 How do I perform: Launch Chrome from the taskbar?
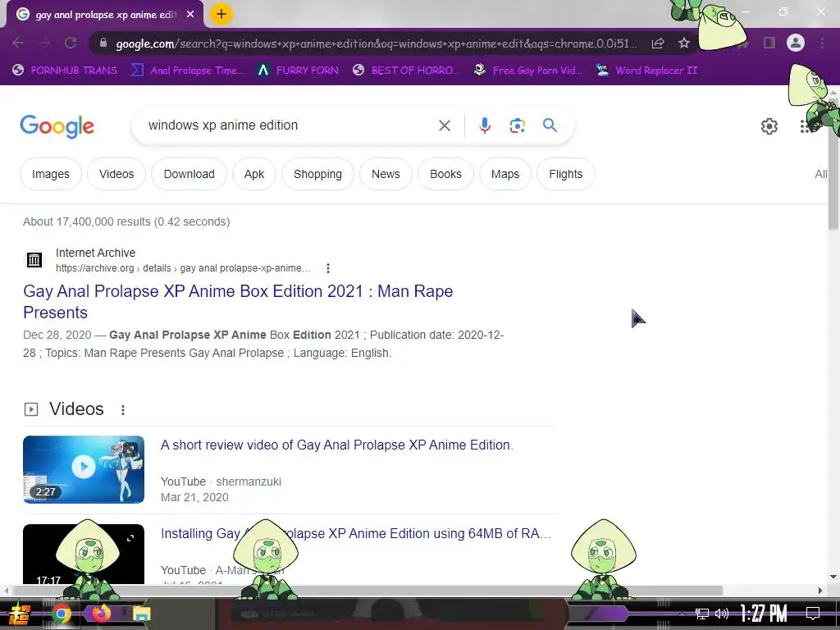[x=61, y=614]
